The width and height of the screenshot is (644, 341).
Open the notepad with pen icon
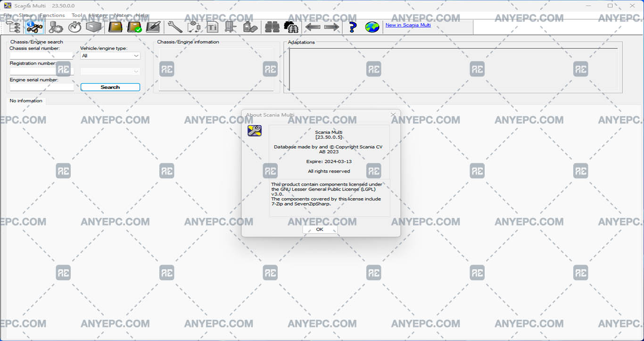point(153,27)
